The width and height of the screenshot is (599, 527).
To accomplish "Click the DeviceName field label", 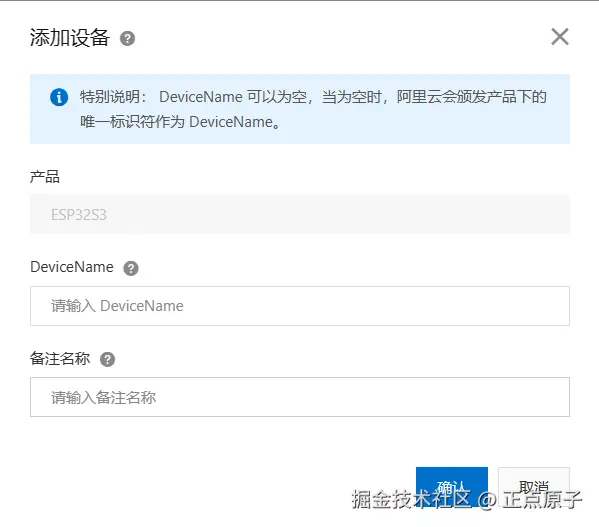I will 72,267.
